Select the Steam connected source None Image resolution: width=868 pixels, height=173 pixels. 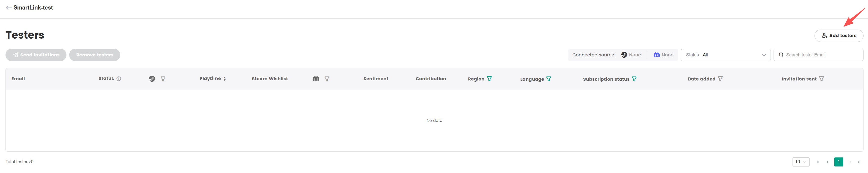pos(631,55)
